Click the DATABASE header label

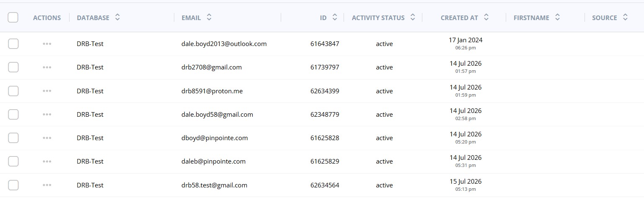point(93,18)
